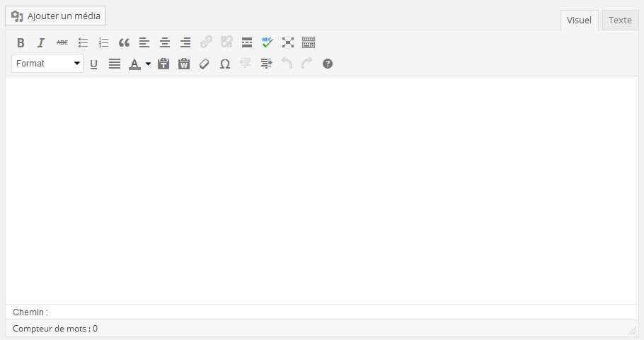The width and height of the screenshot is (644, 340).
Task: Toggle strikethrough formatting
Action: point(62,42)
